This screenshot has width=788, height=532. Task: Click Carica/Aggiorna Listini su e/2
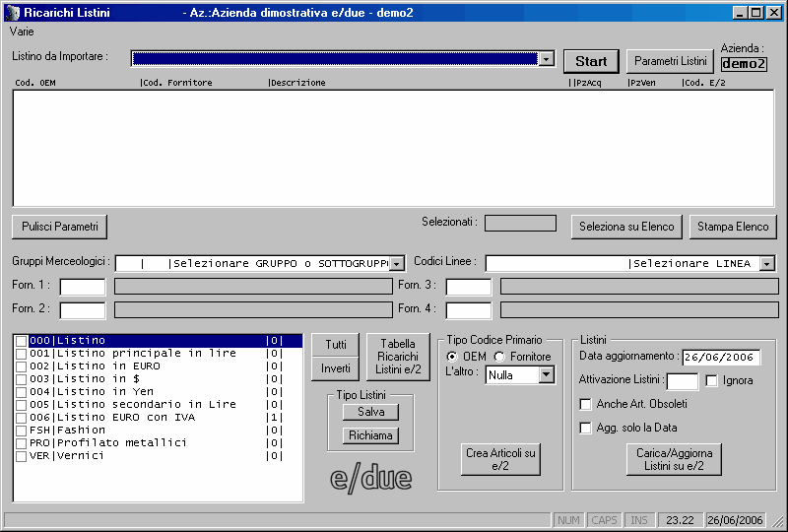point(675,459)
